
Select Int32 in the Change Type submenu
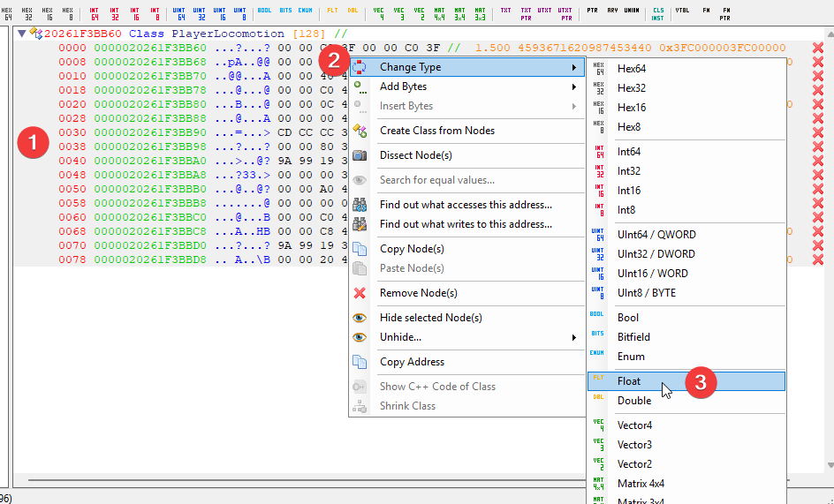point(686,171)
